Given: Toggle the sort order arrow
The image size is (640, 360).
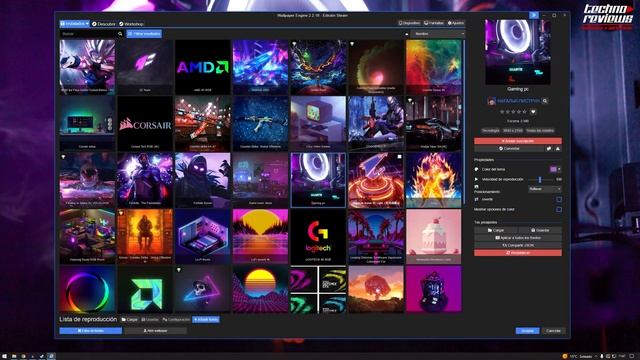Looking at the screenshot, I should (407, 34).
